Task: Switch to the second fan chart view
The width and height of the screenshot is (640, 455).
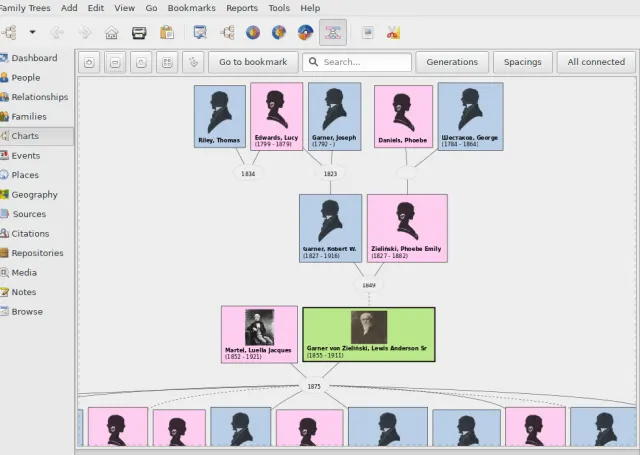Action: click(x=279, y=32)
